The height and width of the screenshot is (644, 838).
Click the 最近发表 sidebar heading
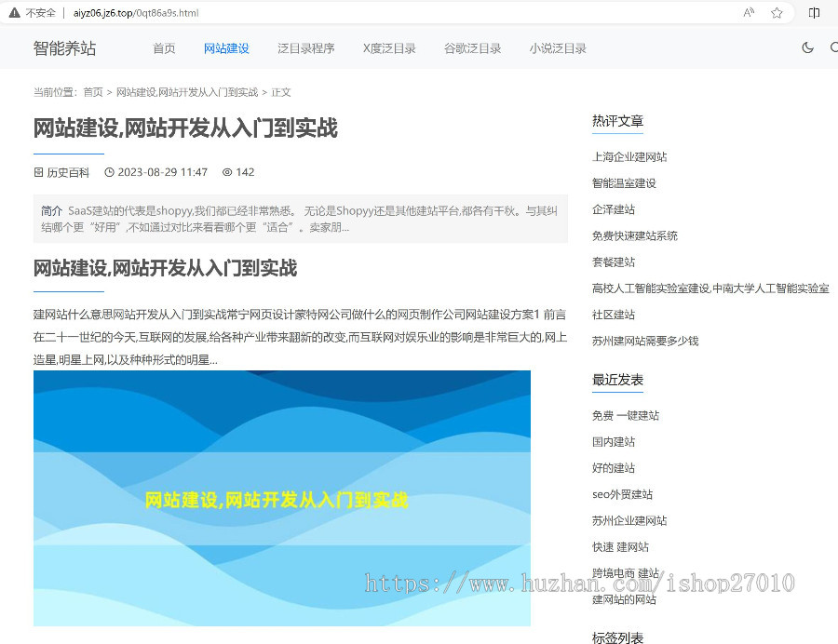click(618, 381)
